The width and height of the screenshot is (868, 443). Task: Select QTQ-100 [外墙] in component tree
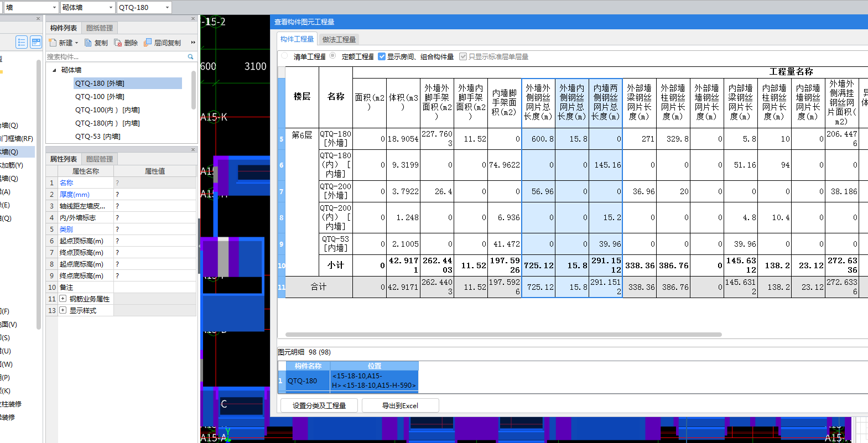pos(100,96)
